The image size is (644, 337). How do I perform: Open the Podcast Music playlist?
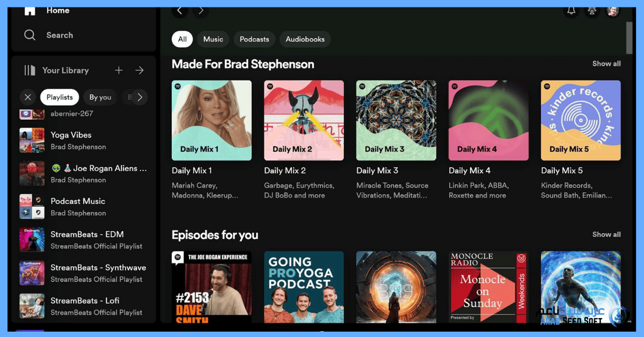(x=85, y=207)
